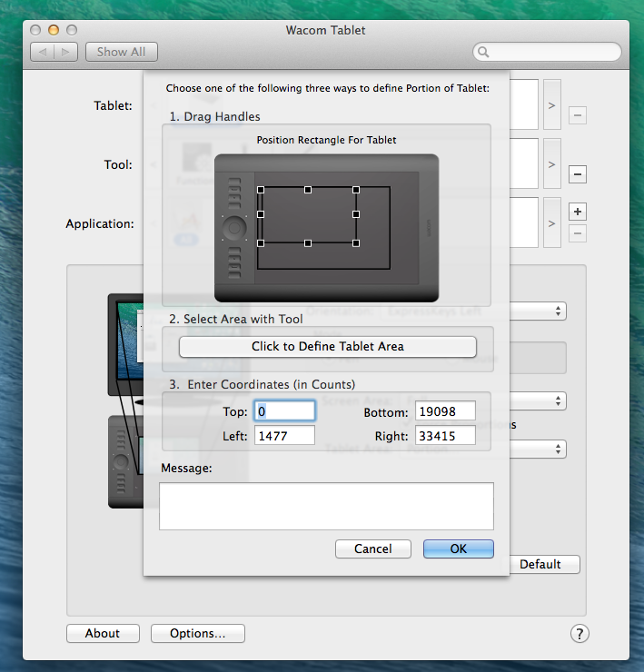Image resolution: width=644 pixels, height=672 pixels.
Task: Click the help question mark icon
Action: tap(580, 634)
